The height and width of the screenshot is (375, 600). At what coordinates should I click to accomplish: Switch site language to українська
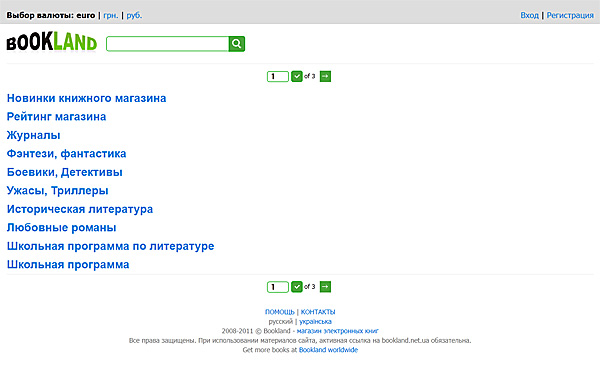pos(315,321)
